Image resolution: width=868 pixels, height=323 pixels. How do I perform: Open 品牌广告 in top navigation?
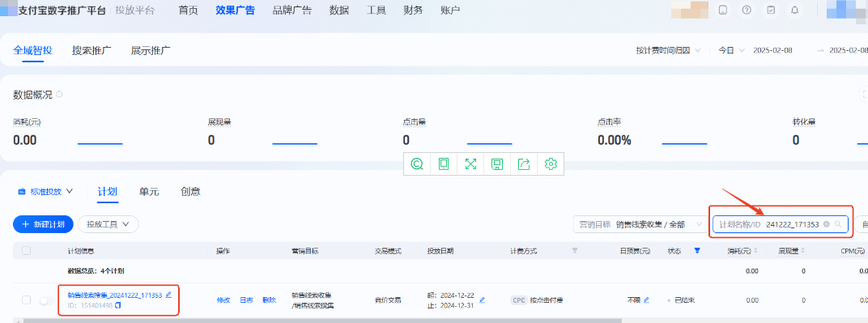292,10
